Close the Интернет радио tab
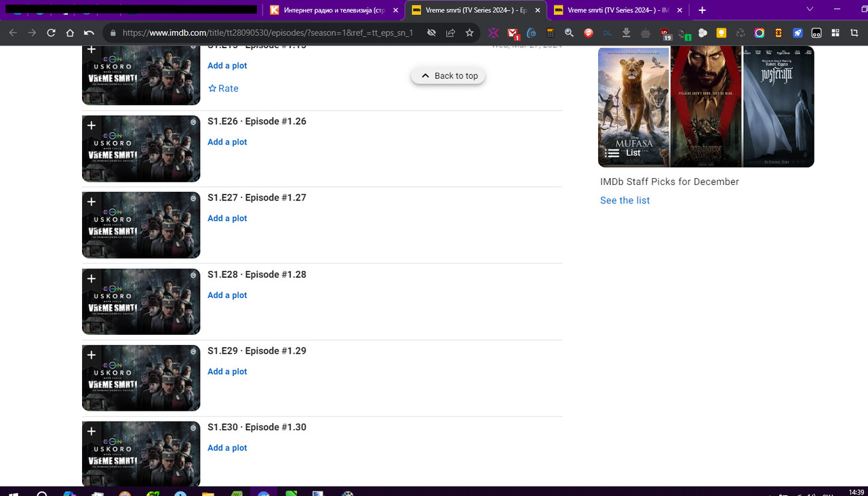The height and width of the screenshot is (496, 868). [x=396, y=10]
